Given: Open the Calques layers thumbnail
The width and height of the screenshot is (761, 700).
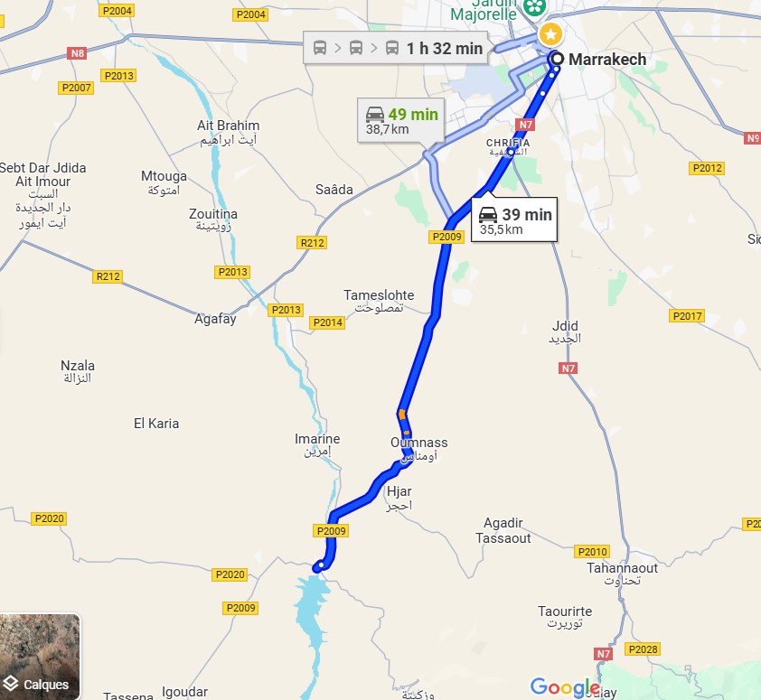Looking at the screenshot, I should pyautogui.click(x=40, y=656).
